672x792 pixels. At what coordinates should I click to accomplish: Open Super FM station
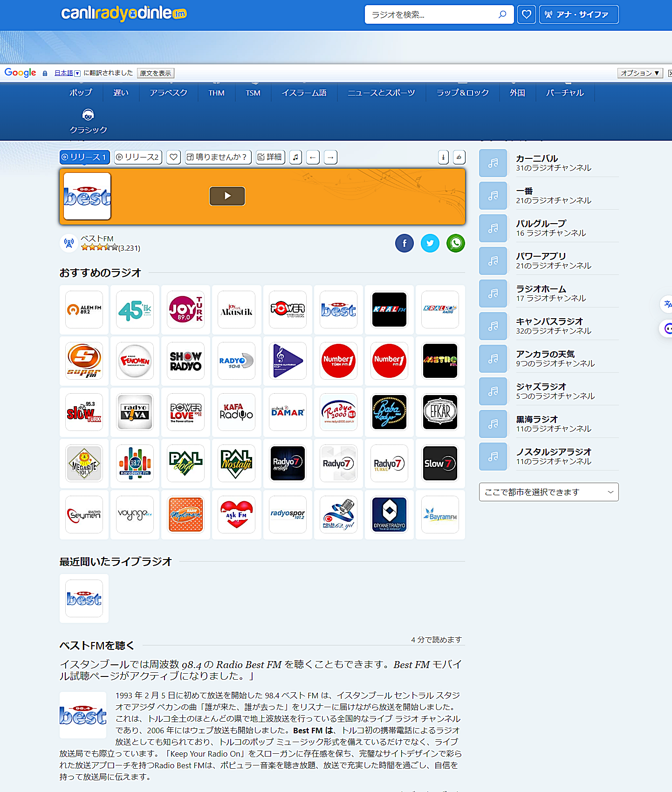84,361
